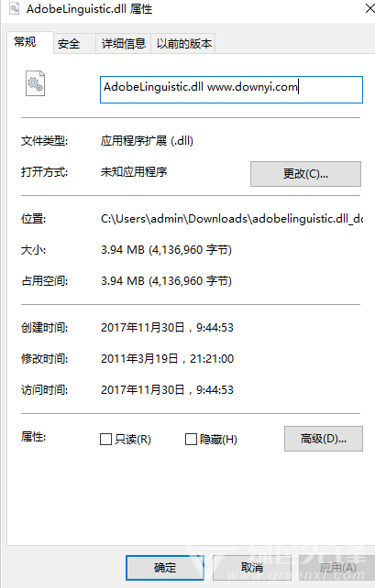Open the 以前的版本 tab
The image size is (375, 588).
183,44
